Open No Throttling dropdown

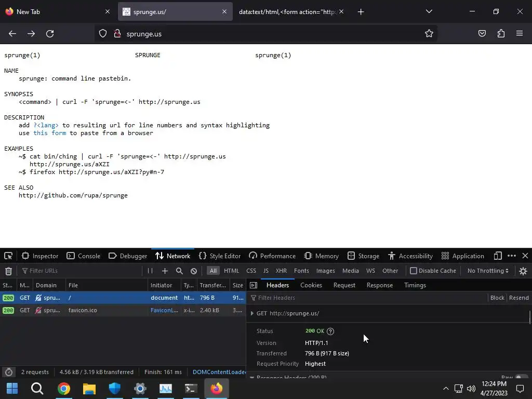(488, 271)
